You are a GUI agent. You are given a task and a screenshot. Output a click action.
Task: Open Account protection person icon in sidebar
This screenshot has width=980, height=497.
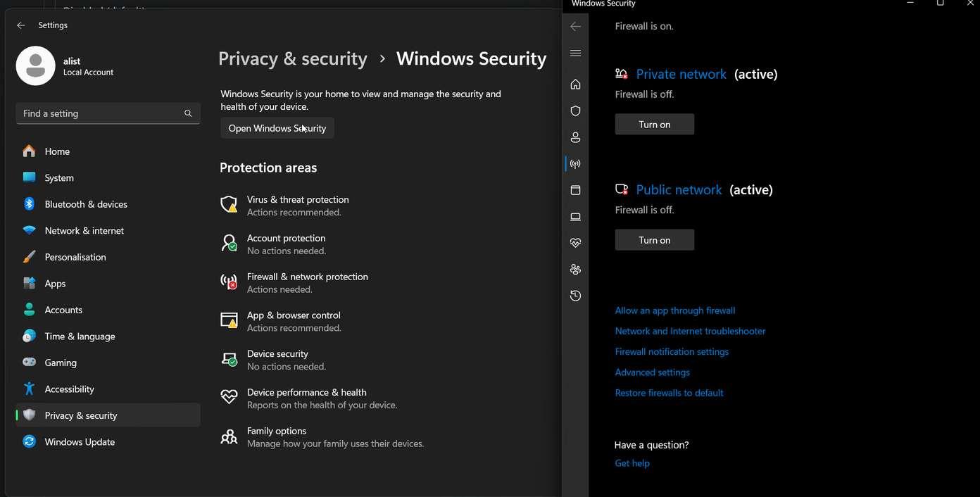point(575,137)
